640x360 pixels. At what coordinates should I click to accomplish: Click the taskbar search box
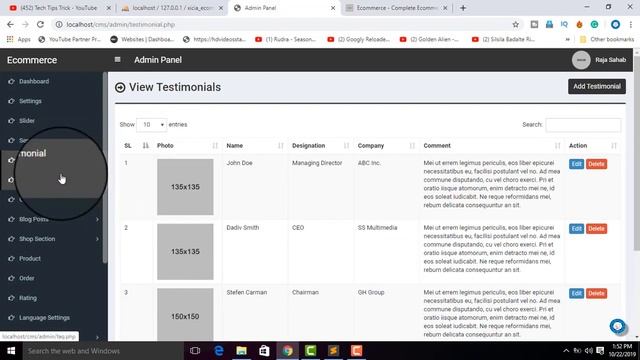tap(103, 351)
